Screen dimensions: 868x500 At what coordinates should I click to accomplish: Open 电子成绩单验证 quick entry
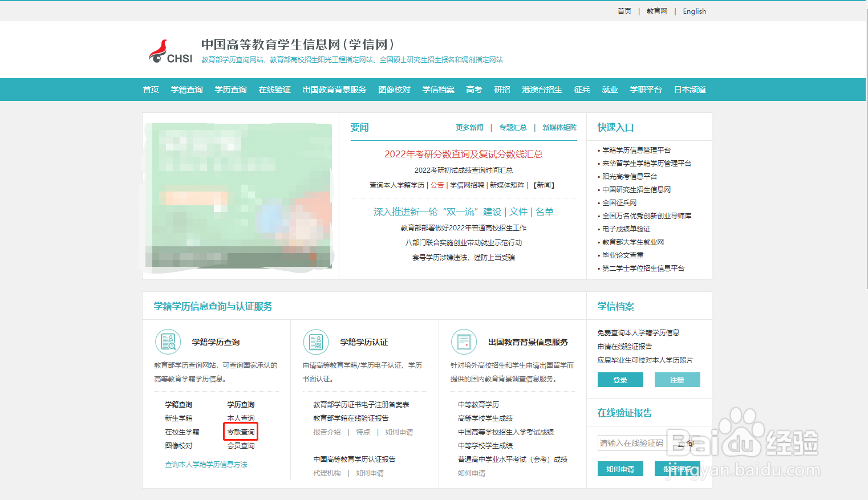626,229
